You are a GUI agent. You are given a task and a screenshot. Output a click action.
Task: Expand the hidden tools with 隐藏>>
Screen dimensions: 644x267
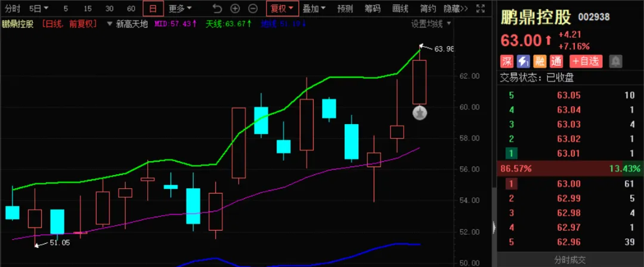tap(456, 8)
